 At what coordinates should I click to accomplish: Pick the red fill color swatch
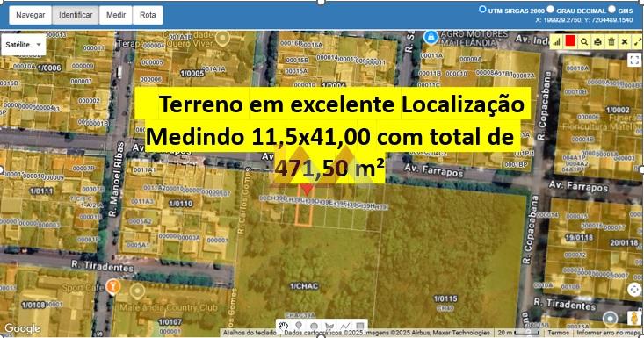point(570,41)
